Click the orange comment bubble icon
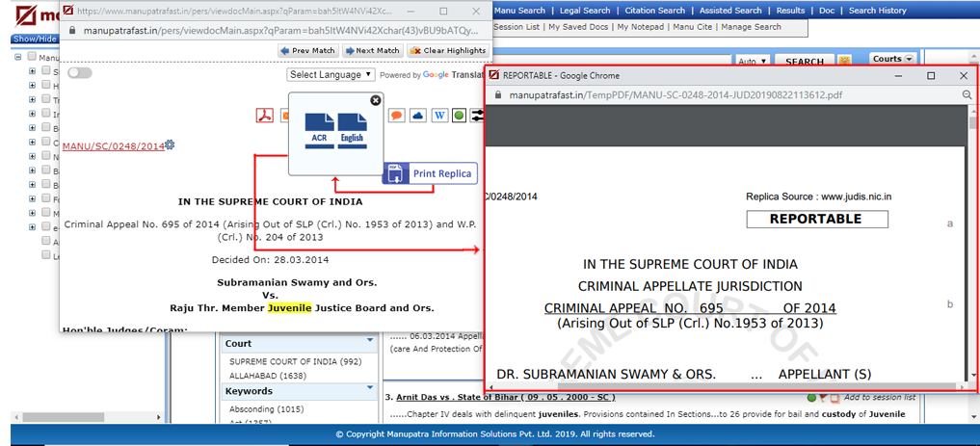Viewport: 980px width, 446px height. coord(396,116)
